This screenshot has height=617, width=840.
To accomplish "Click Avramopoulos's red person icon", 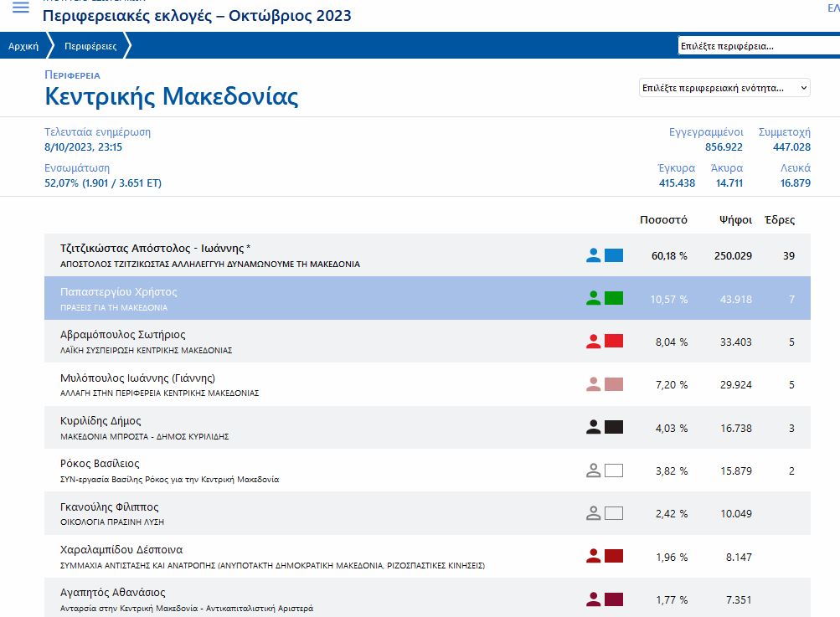I will pos(594,341).
